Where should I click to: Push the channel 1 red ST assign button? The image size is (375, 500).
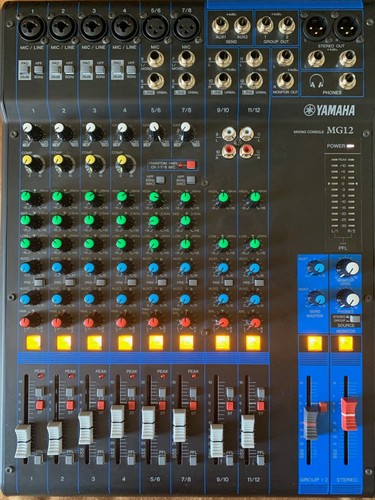(x=40, y=406)
